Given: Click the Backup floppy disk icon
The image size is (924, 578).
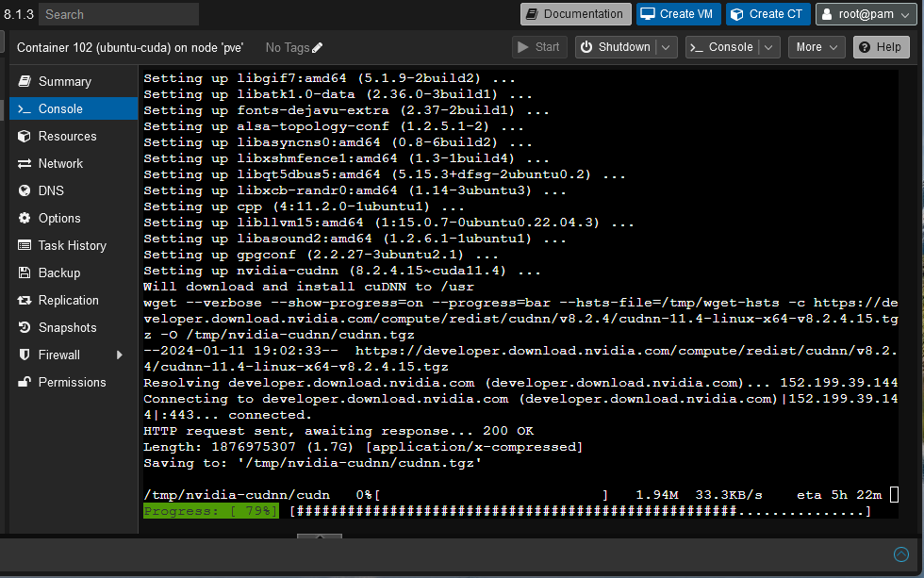Looking at the screenshot, I should point(25,272).
